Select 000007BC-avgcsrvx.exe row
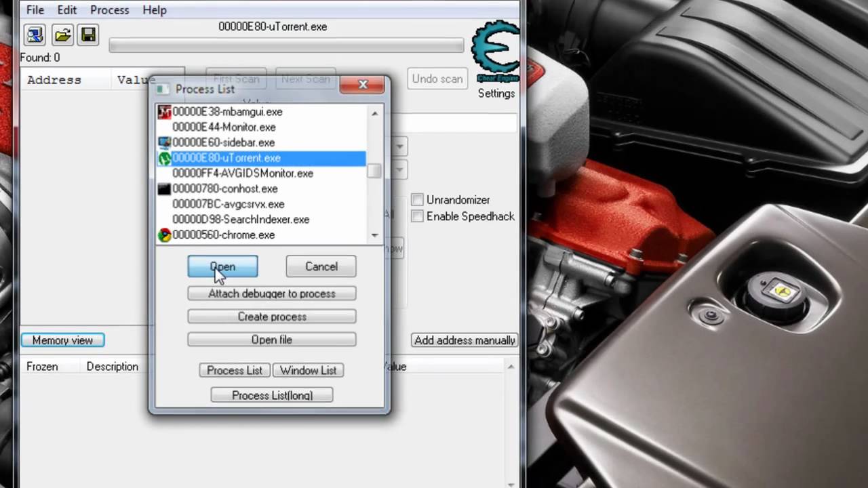The image size is (868, 488). (261, 204)
